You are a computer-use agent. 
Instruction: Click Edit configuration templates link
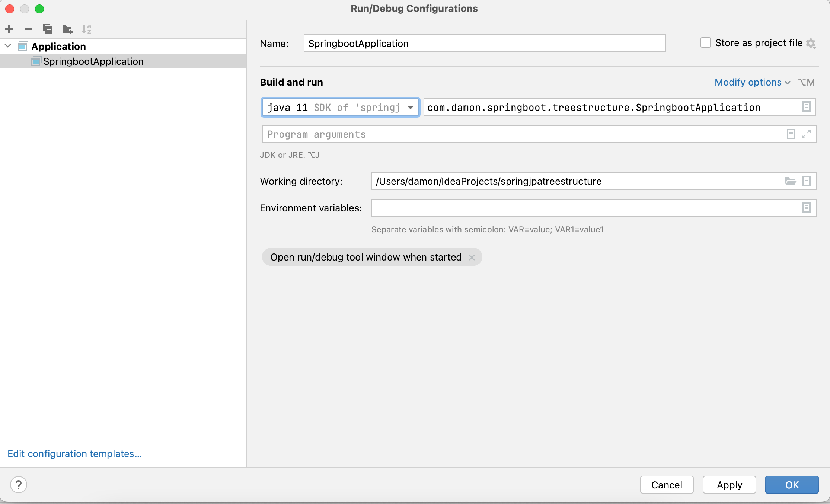pos(74,454)
